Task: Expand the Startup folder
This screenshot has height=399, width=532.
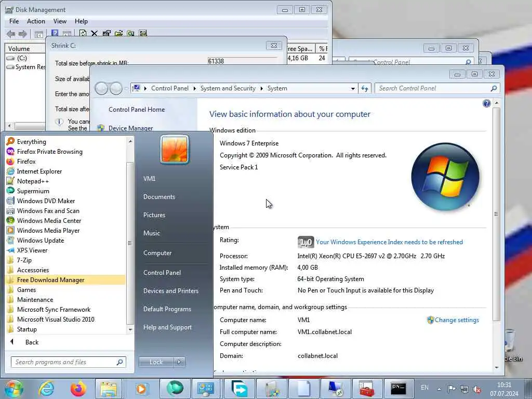Action: pos(26,329)
